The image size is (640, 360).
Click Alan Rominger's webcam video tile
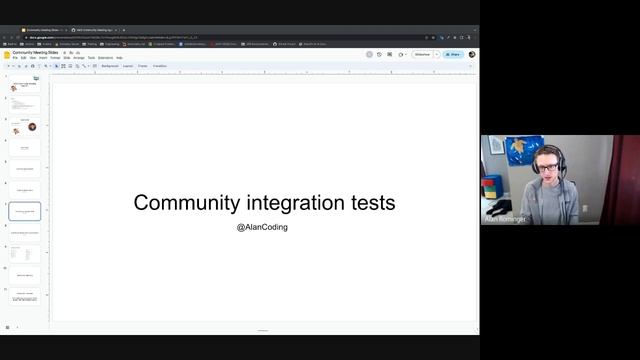pyautogui.click(x=560, y=180)
